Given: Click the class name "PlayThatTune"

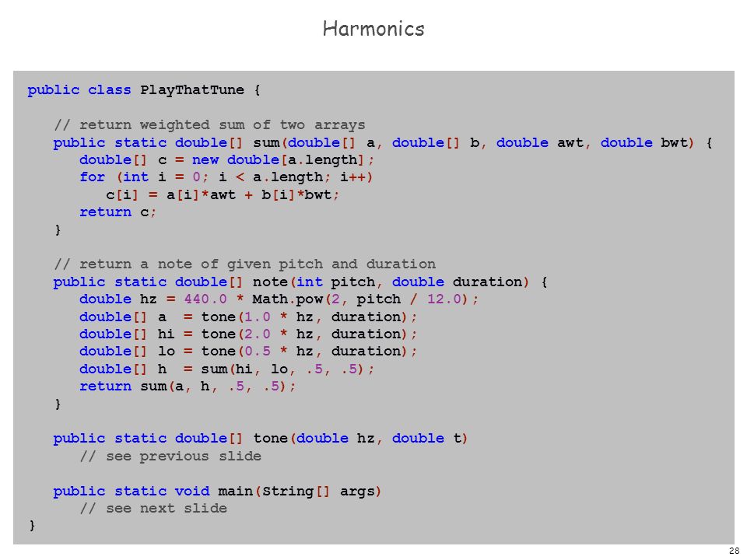Looking at the screenshot, I should click(192, 90).
